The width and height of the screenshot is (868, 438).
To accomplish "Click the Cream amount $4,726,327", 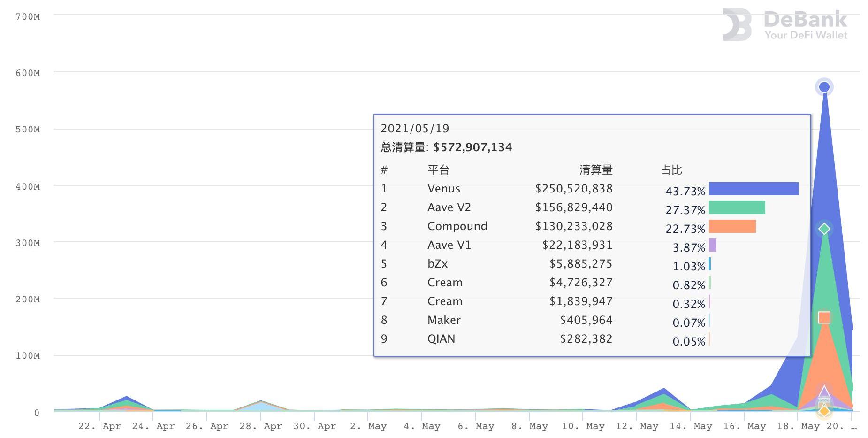I will [581, 283].
